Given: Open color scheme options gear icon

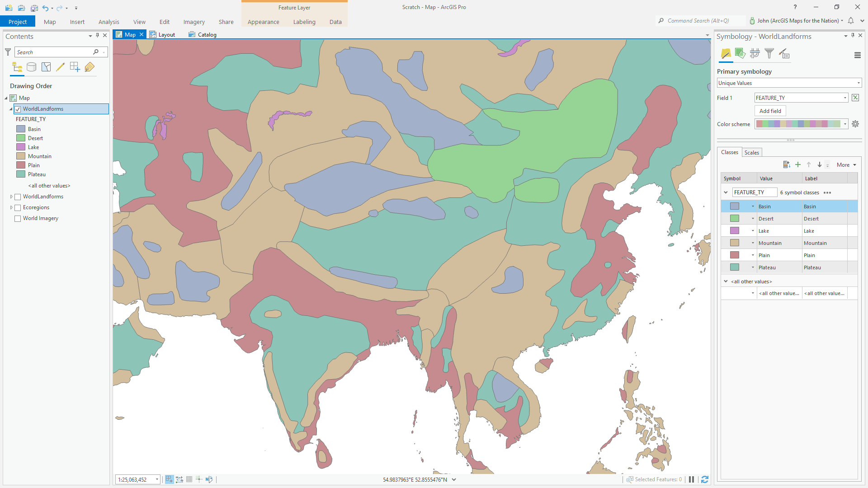Looking at the screenshot, I should (855, 124).
